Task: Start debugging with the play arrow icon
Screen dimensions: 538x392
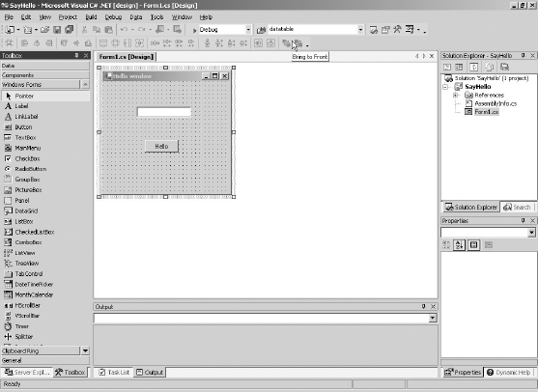Action: coord(194,30)
